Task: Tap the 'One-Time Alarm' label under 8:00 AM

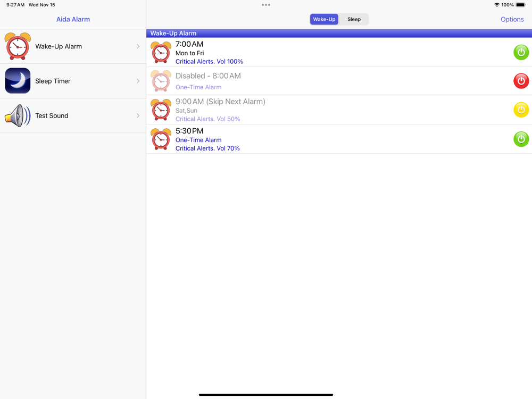Action: coord(198,87)
